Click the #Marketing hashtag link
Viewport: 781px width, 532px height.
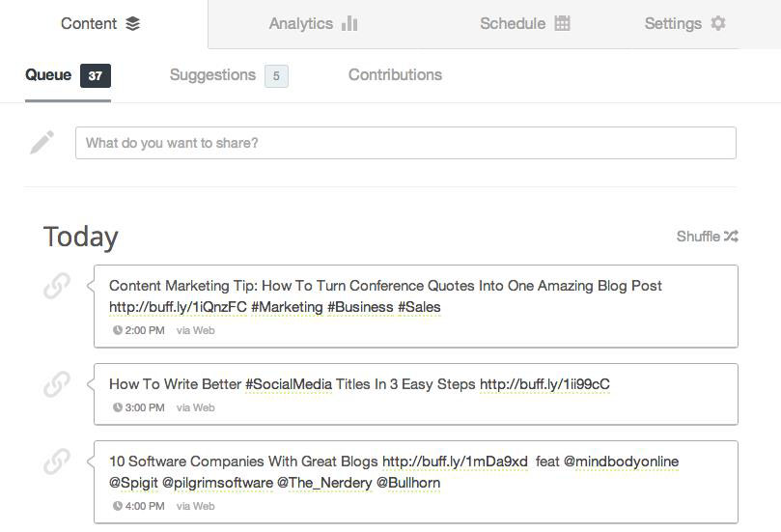click(287, 307)
